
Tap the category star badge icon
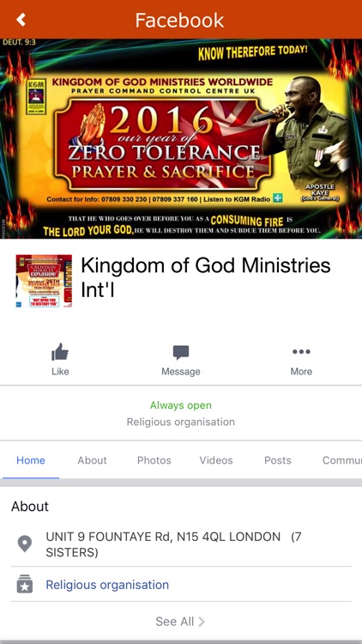click(25, 584)
